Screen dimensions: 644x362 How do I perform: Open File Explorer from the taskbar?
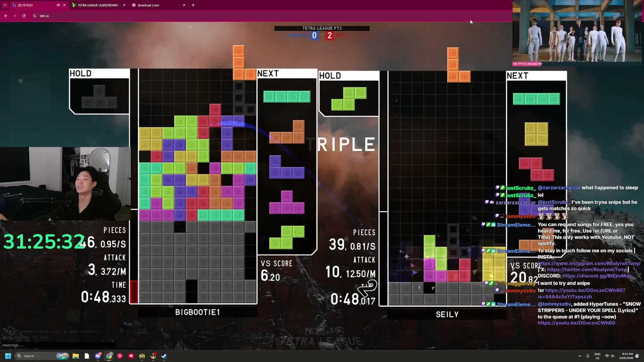(x=76, y=356)
